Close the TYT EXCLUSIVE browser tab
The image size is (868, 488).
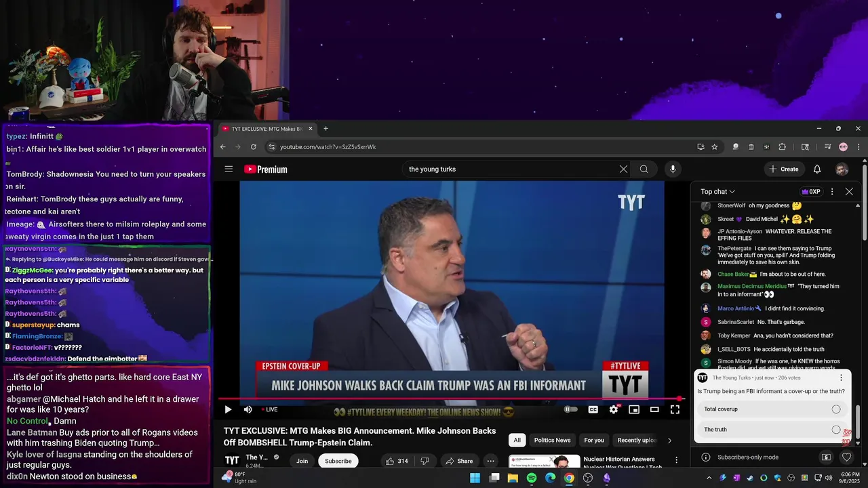(x=311, y=129)
